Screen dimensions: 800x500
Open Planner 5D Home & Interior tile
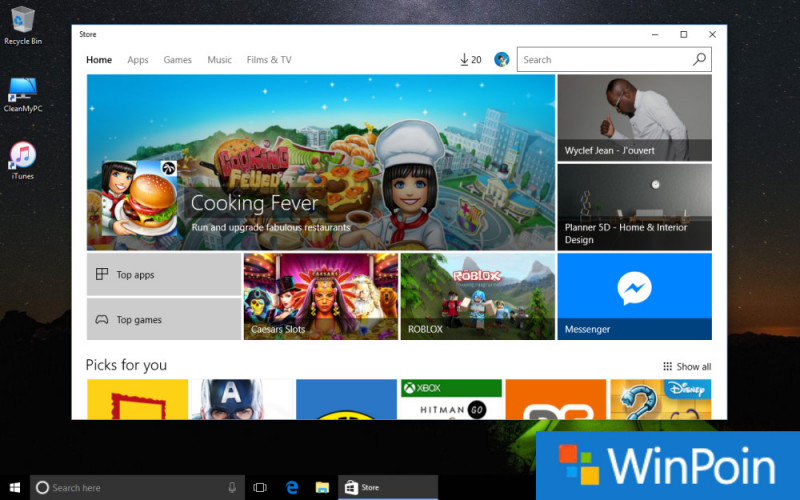click(x=634, y=207)
